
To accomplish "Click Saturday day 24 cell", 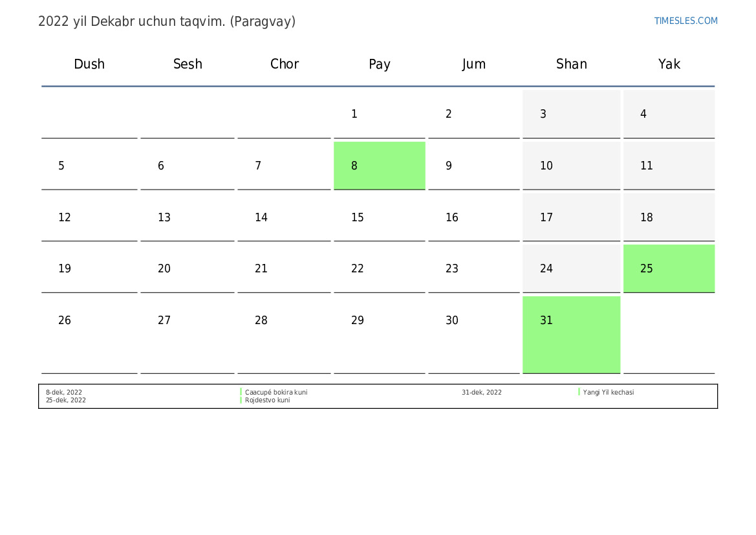I will click(x=571, y=268).
